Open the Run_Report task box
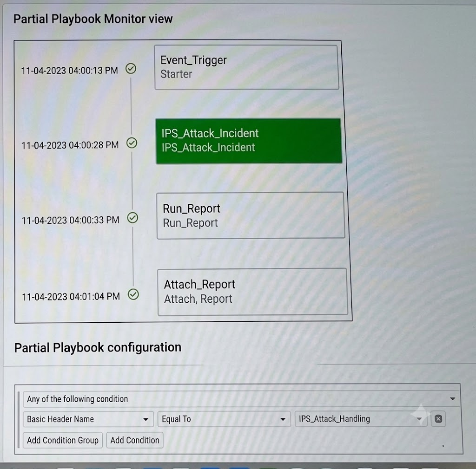This screenshot has height=469, width=476. (251, 215)
